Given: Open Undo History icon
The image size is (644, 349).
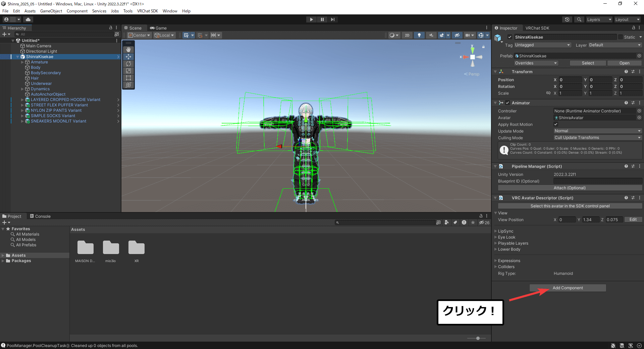Looking at the screenshot, I should point(567,19).
